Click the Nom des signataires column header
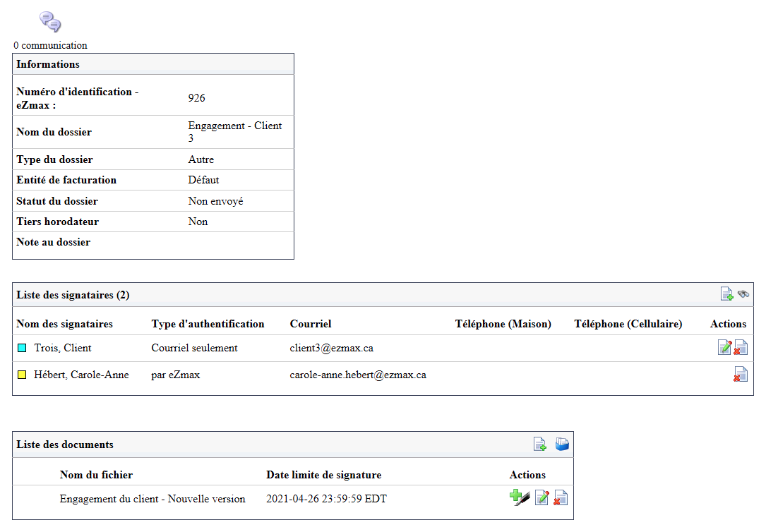Screen dimensions: 766x532 pyautogui.click(x=64, y=324)
